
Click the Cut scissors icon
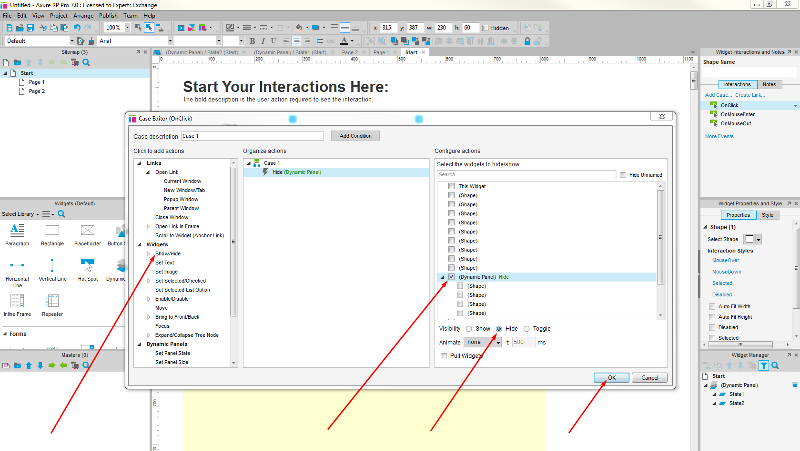[x=43, y=28]
